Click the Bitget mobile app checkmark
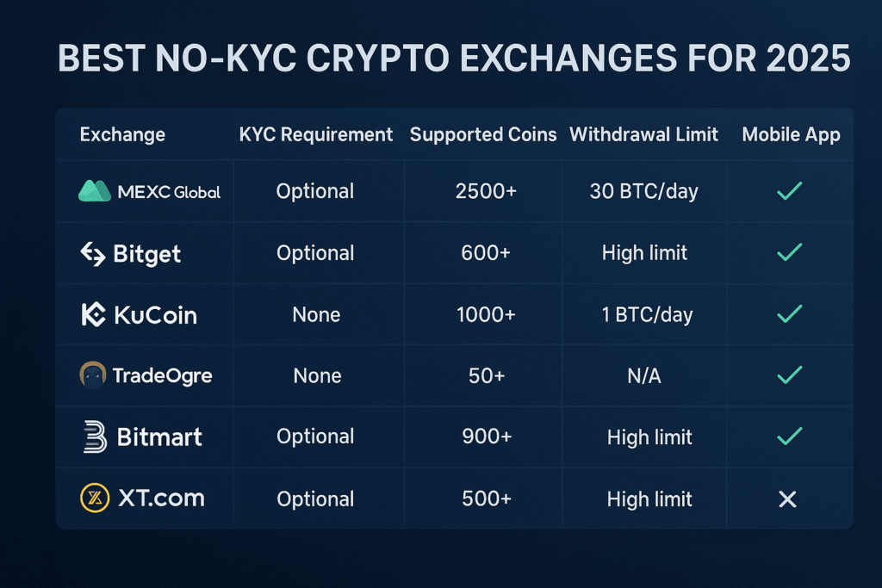This screenshot has width=882, height=588. (789, 252)
